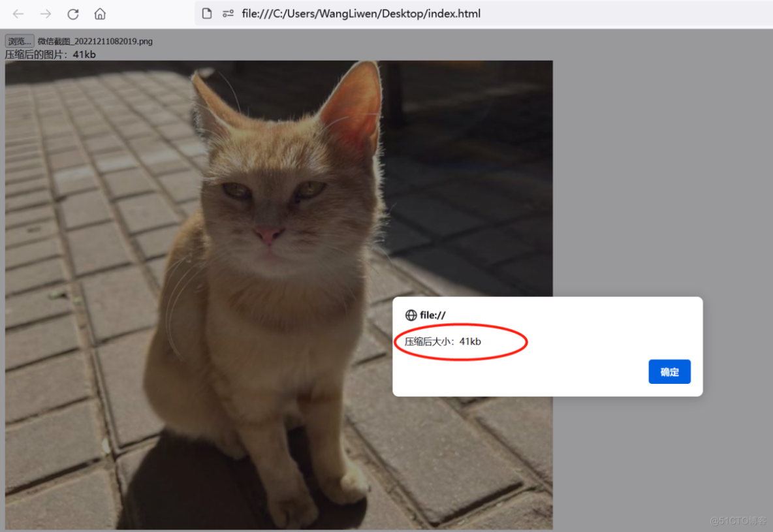Click the gray page background area

pos(653,163)
